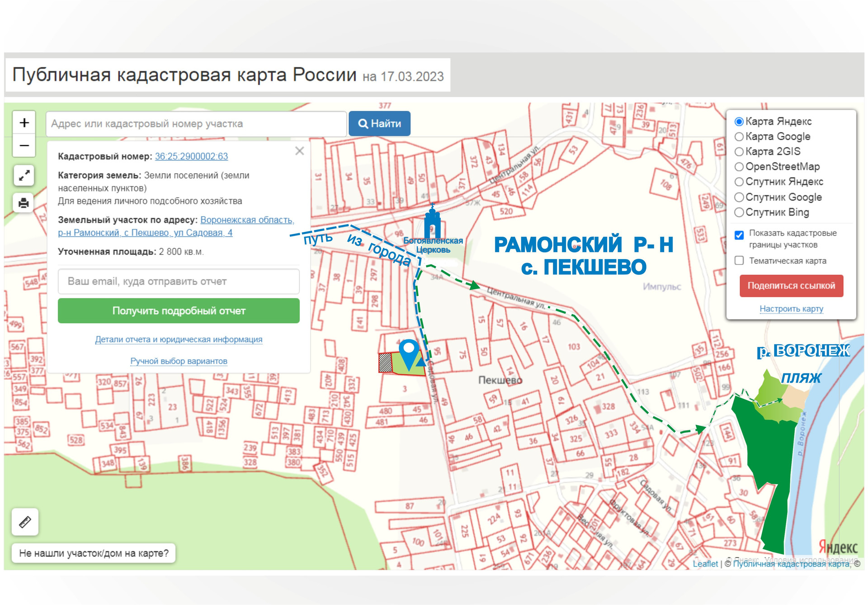
Task: Focus the address or cadastral number field
Action: pos(196,123)
